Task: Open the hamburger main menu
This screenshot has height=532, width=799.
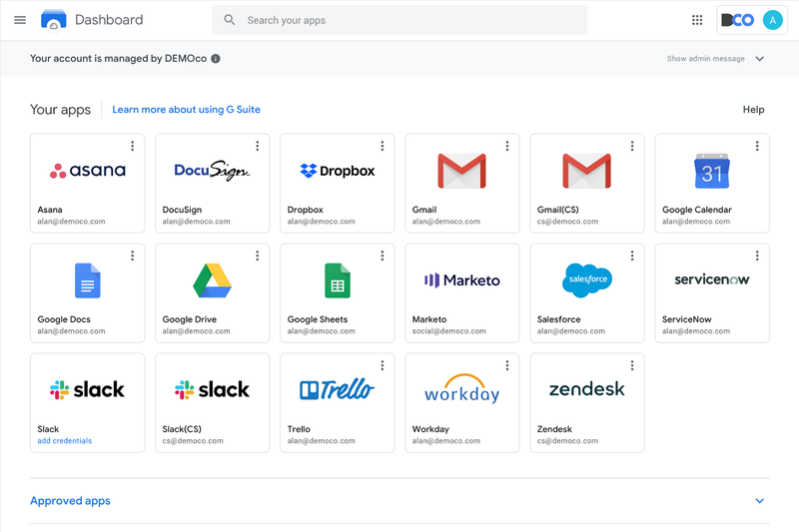Action: coord(20,20)
